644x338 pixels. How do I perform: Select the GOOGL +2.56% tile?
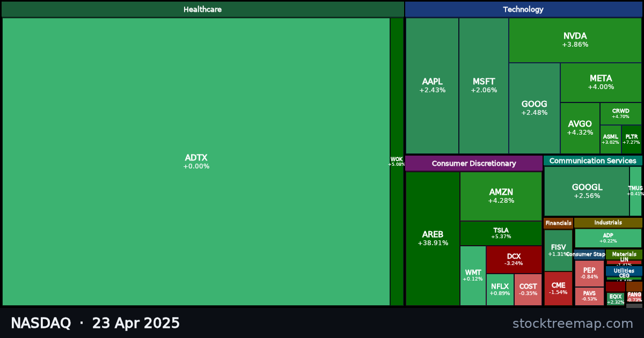point(587,192)
